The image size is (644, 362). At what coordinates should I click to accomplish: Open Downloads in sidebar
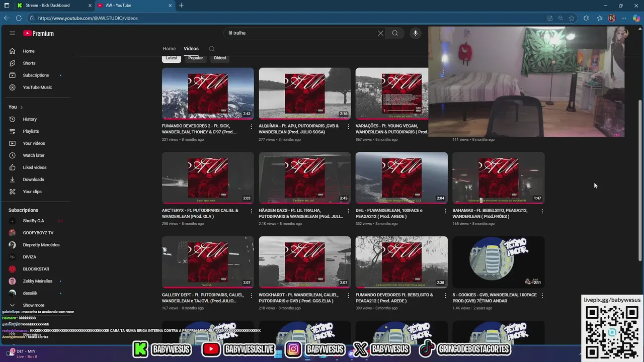(33, 179)
